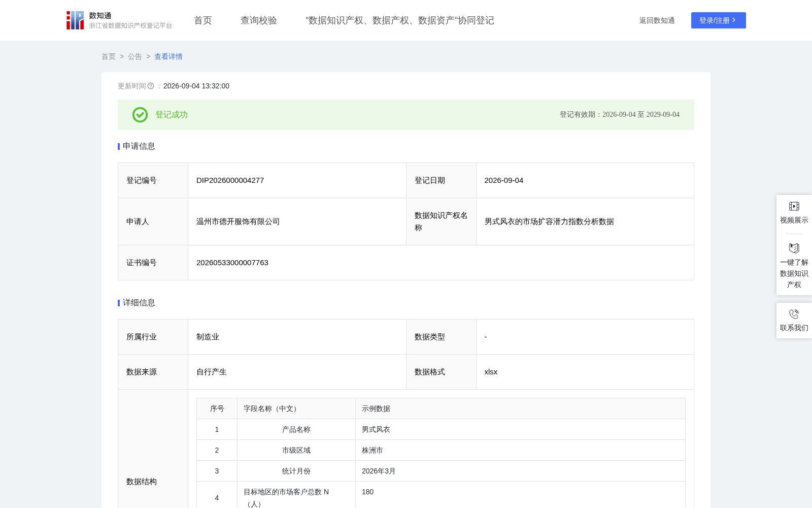Click sample value 男式风衣
Viewport: 812px width, 508px height.
[x=376, y=429]
